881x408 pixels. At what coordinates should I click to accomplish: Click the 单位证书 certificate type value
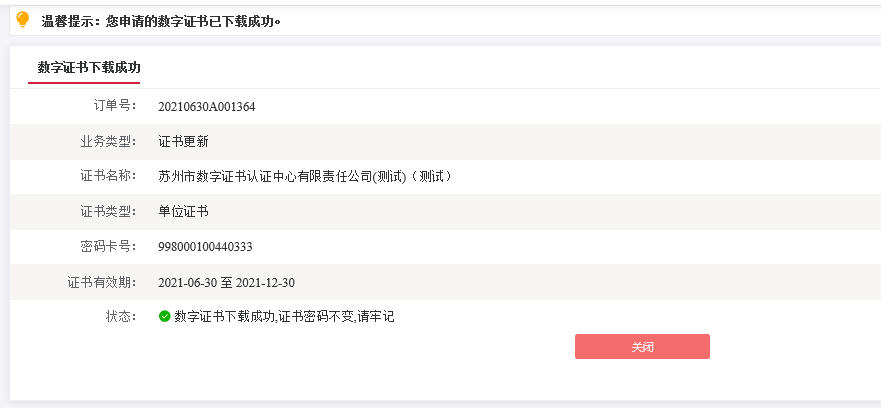point(183,212)
